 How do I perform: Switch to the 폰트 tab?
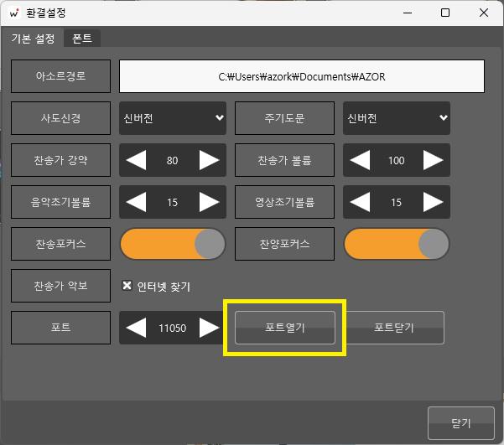click(82, 39)
